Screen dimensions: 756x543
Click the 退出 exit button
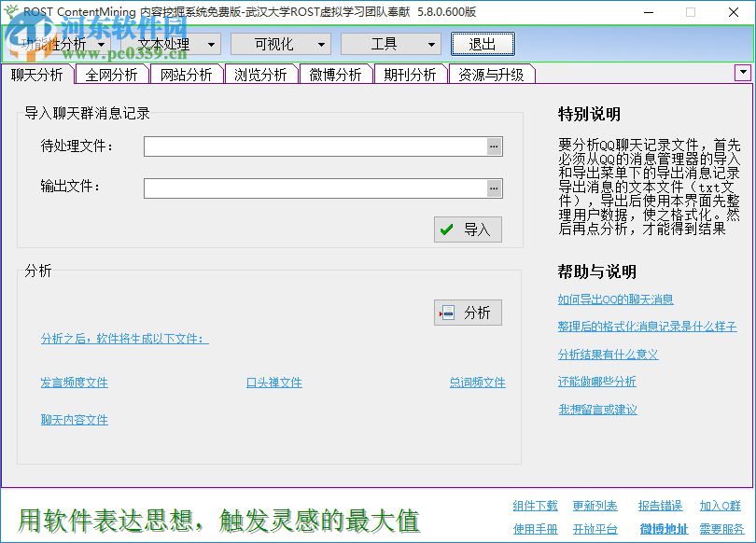point(483,43)
